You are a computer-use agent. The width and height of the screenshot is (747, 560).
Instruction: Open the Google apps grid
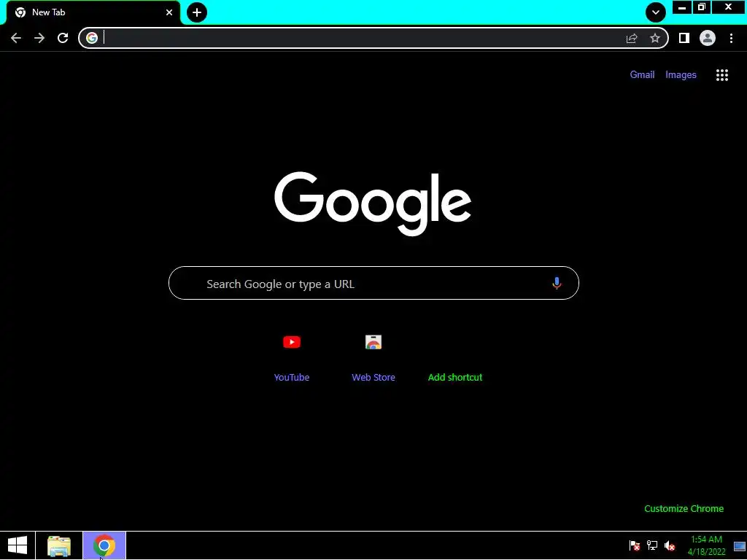[722, 75]
